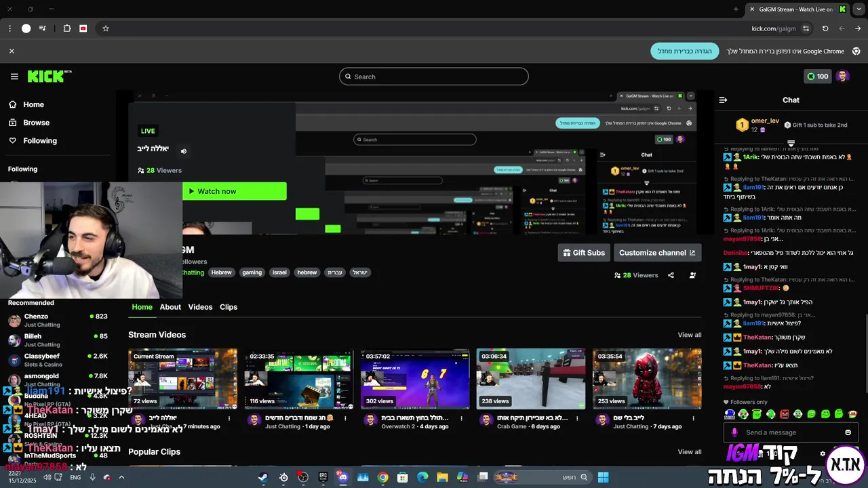Screen dimensions: 868x488
Task: Open Discord from the taskbar
Action: [x=342, y=477]
